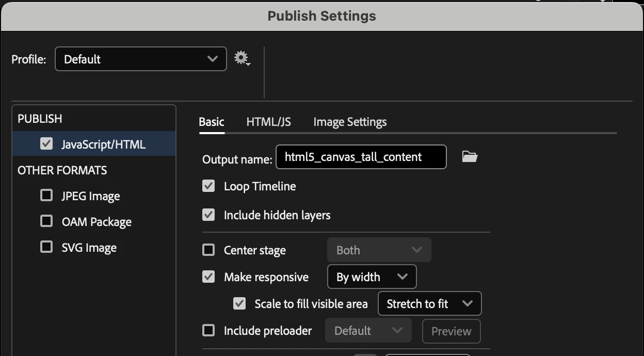This screenshot has height=356, width=644.
Task: Click the Publish Settings title bar
Action: (322, 16)
